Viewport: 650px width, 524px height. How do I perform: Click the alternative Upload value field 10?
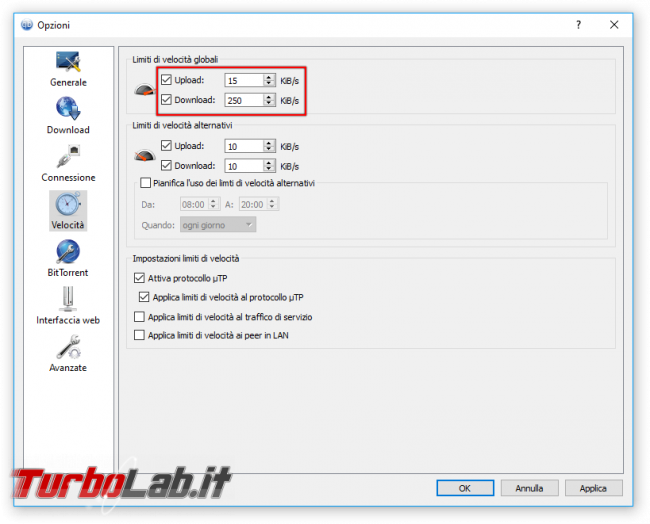coord(244,146)
